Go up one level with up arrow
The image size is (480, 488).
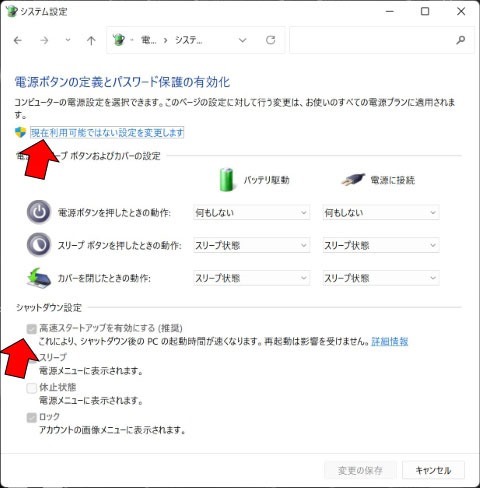[91, 41]
